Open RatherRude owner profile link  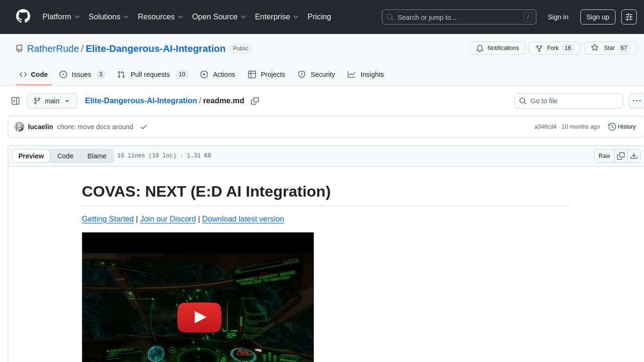point(53,48)
